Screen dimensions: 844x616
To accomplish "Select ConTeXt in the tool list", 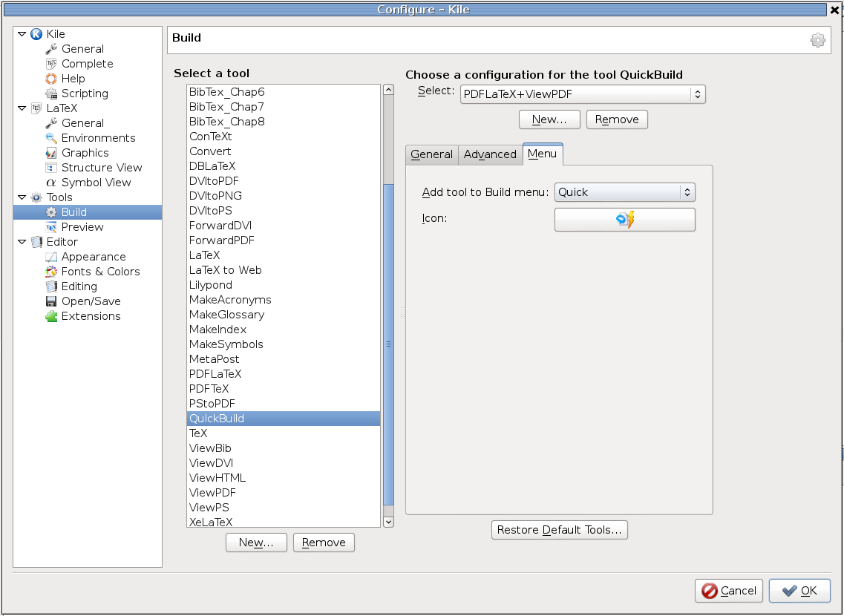I will click(x=283, y=137).
